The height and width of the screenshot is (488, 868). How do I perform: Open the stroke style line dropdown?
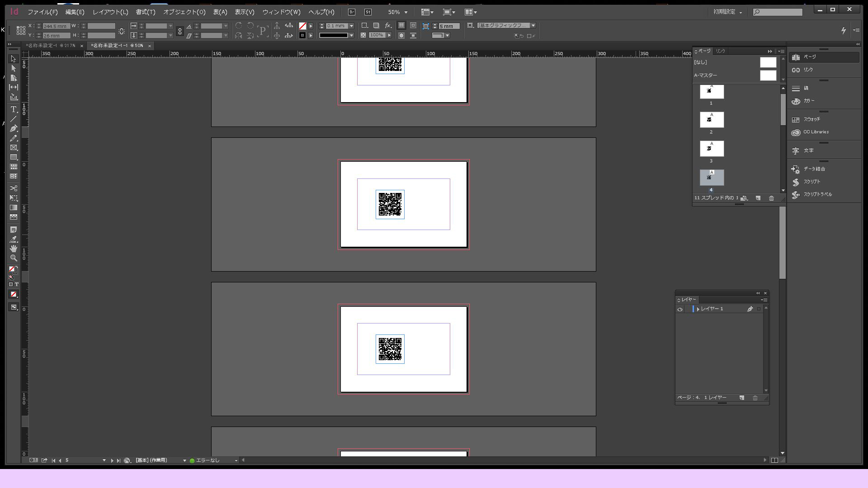(351, 35)
